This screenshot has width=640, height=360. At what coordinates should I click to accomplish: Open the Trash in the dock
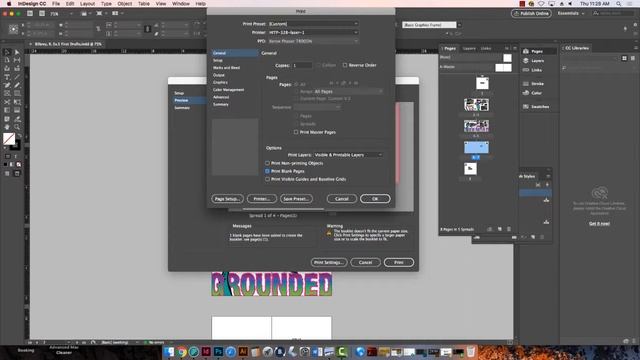point(471,351)
